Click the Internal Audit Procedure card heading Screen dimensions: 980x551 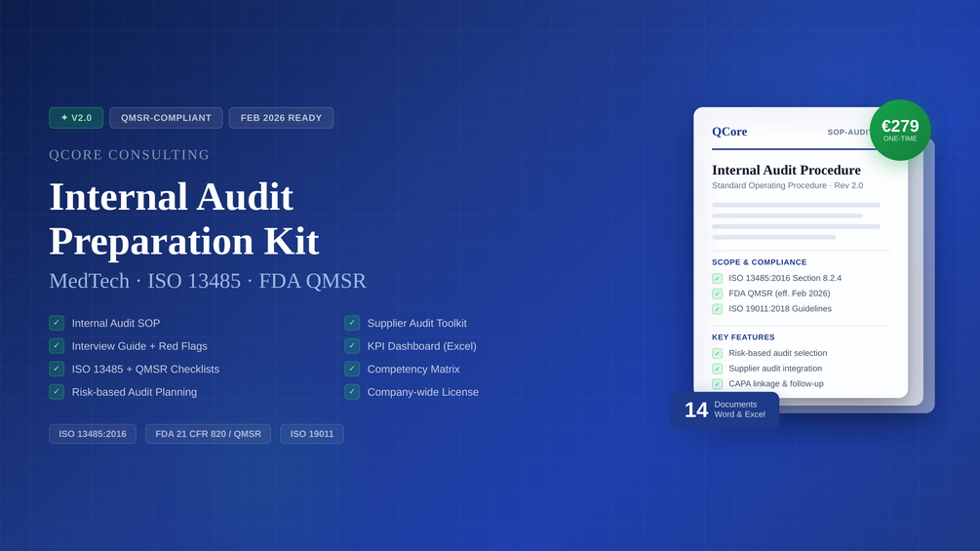[786, 170]
